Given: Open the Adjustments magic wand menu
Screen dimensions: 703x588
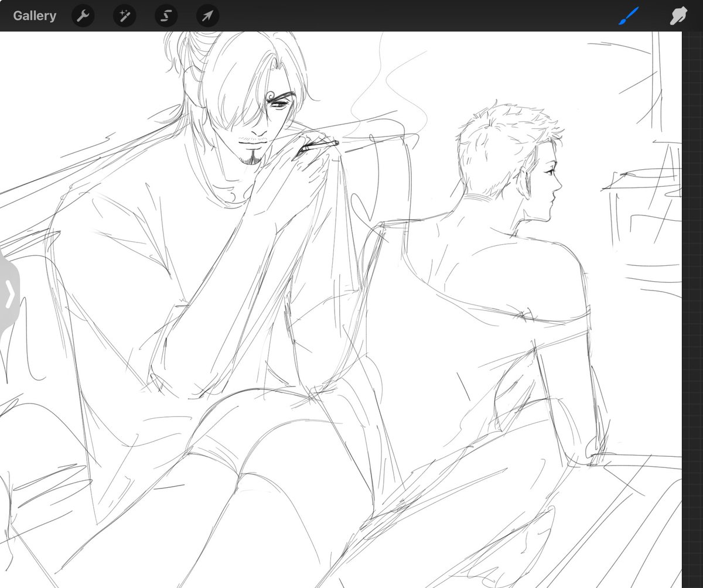Looking at the screenshot, I should coord(124,16).
